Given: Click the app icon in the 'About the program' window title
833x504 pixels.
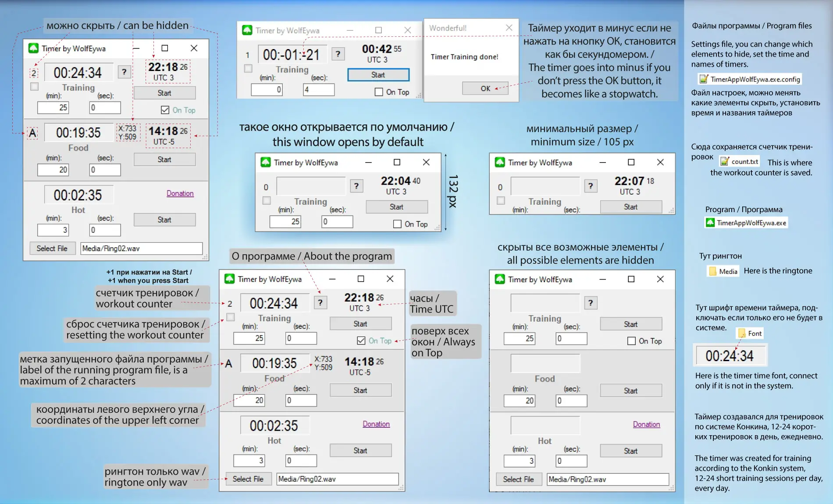Looking at the screenshot, I should click(229, 279).
